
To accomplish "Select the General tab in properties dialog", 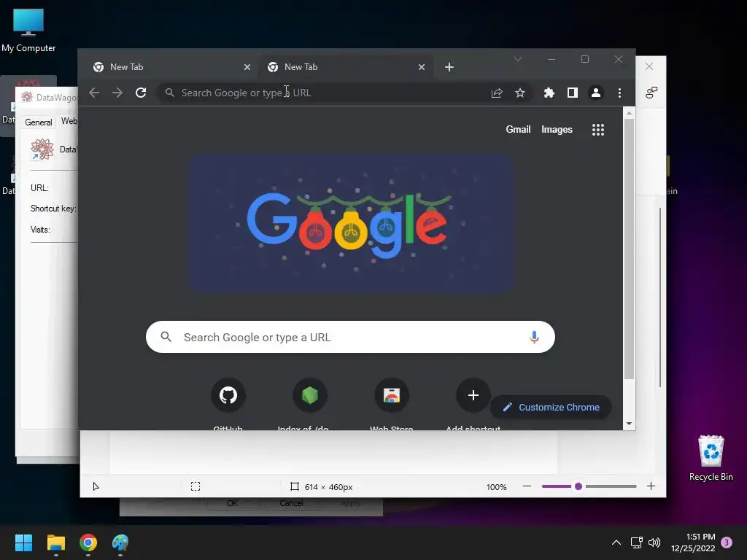I will 38,122.
